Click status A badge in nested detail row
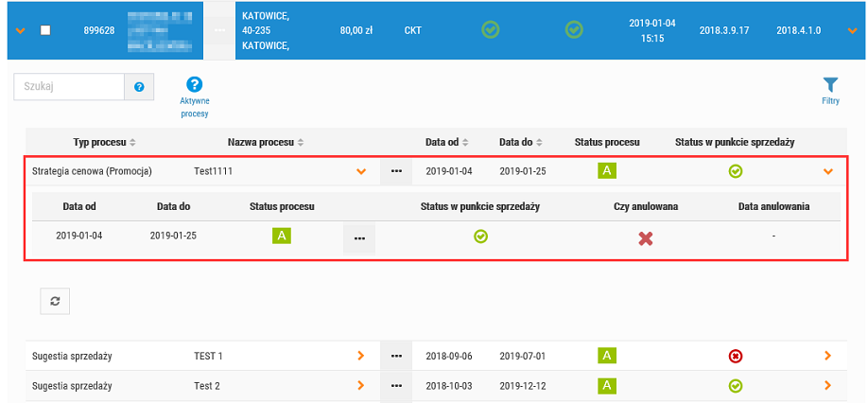 [281, 237]
